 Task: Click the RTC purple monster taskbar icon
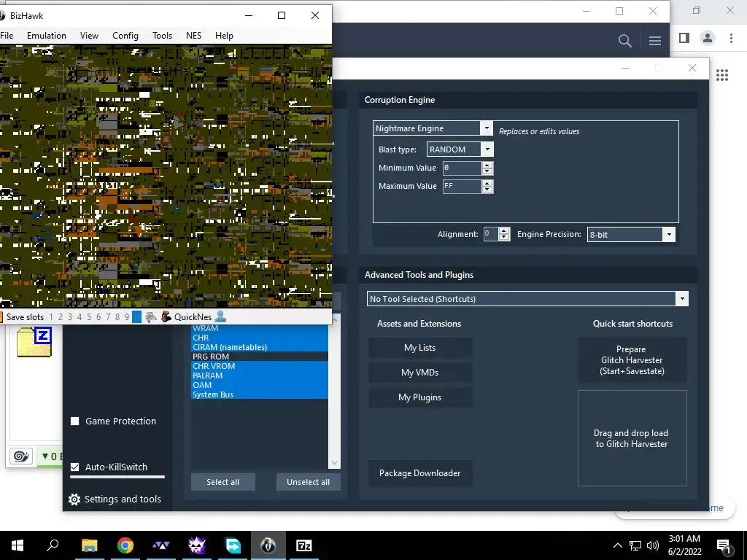[197, 545]
